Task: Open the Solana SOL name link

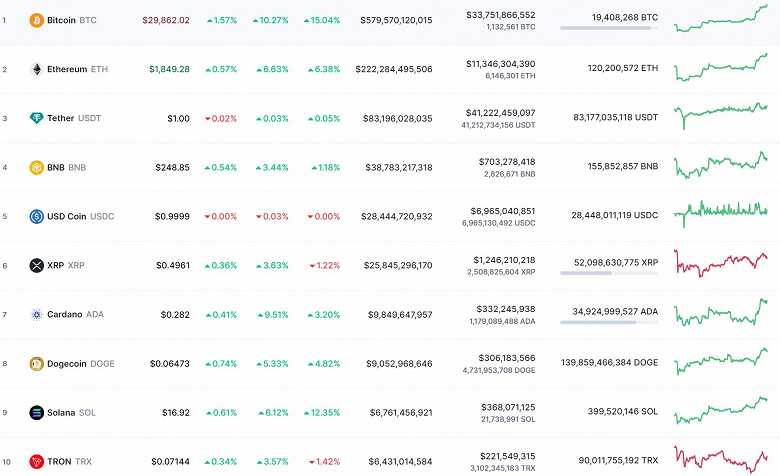Action: point(72,412)
